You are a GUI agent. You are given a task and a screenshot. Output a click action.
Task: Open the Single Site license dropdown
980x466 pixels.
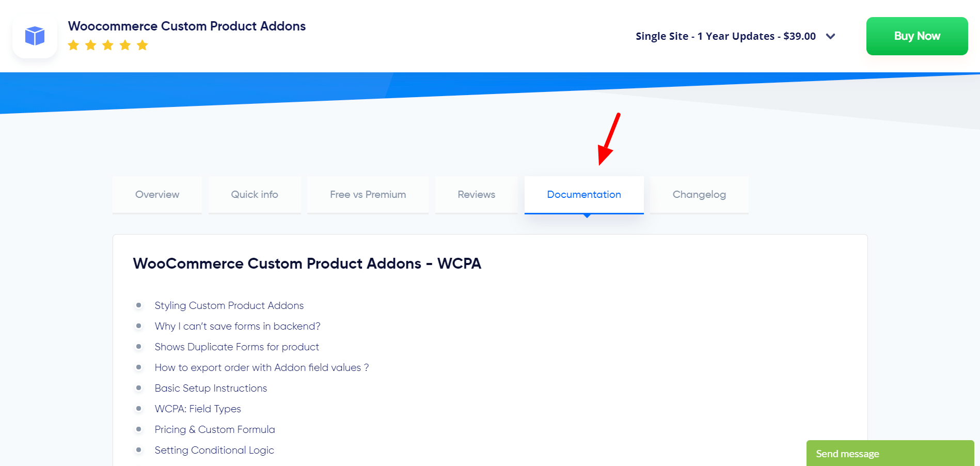tap(735, 36)
